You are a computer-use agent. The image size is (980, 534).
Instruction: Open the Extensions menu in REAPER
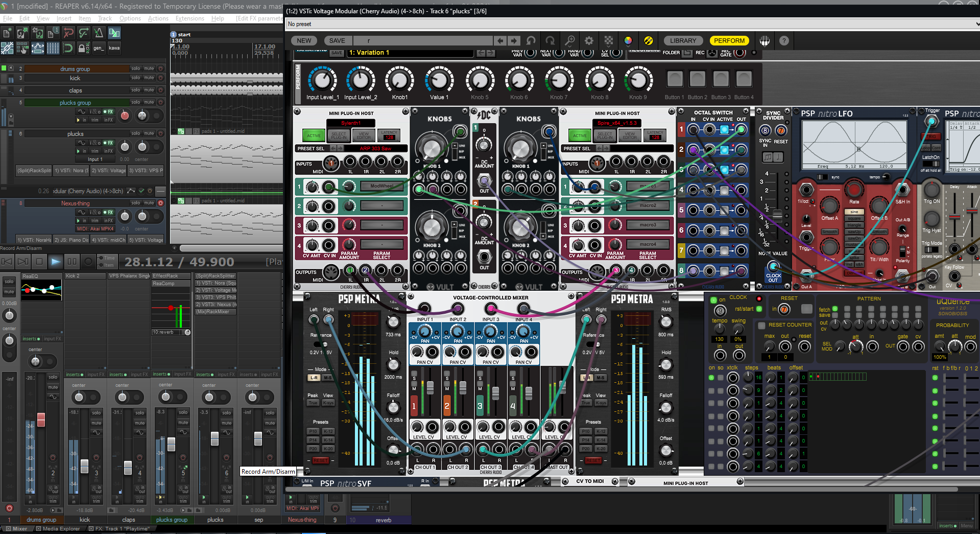point(190,18)
